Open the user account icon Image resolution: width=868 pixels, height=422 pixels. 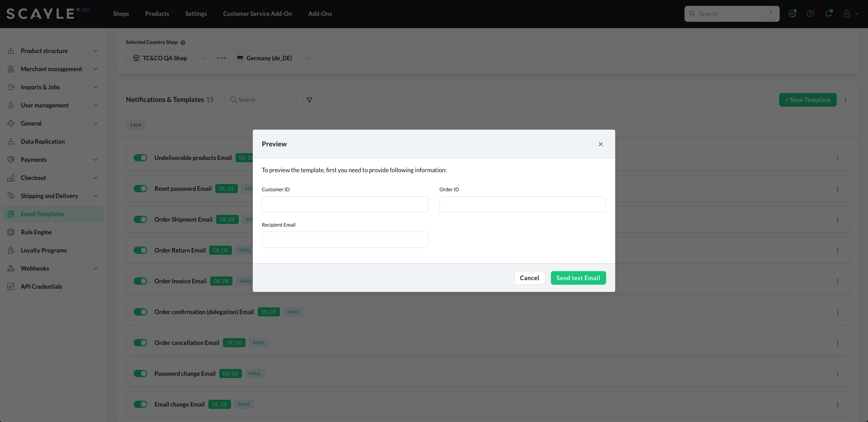[x=847, y=14]
